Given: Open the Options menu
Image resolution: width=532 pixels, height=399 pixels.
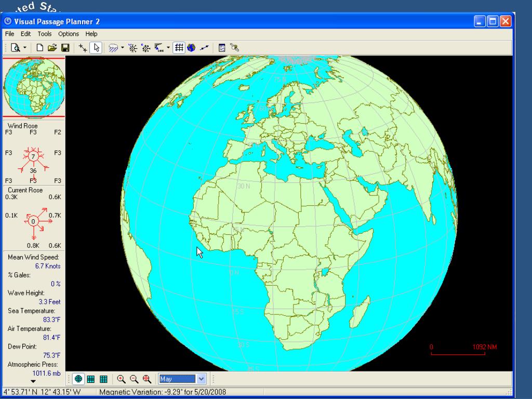Looking at the screenshot, I should tap(69, 34).
